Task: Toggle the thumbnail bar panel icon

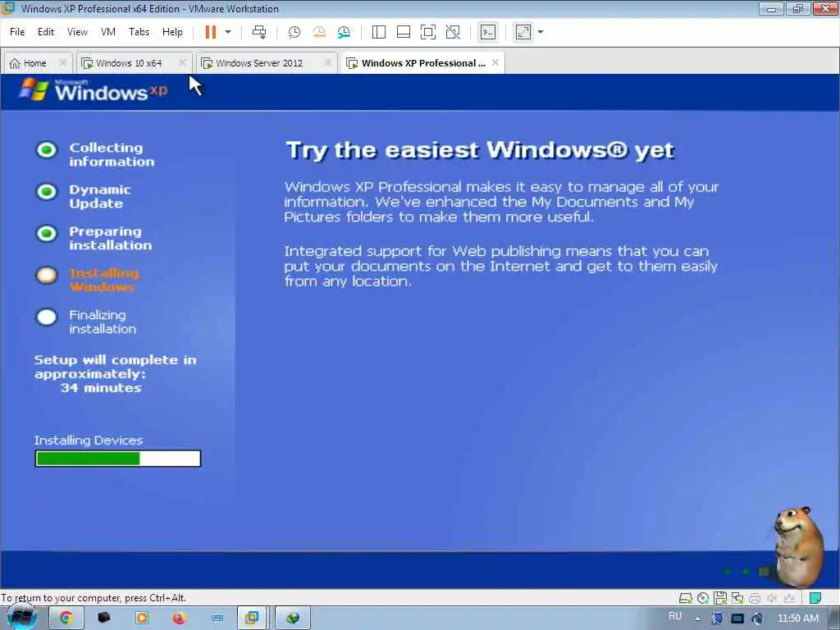Action: (x=404, y=32)
